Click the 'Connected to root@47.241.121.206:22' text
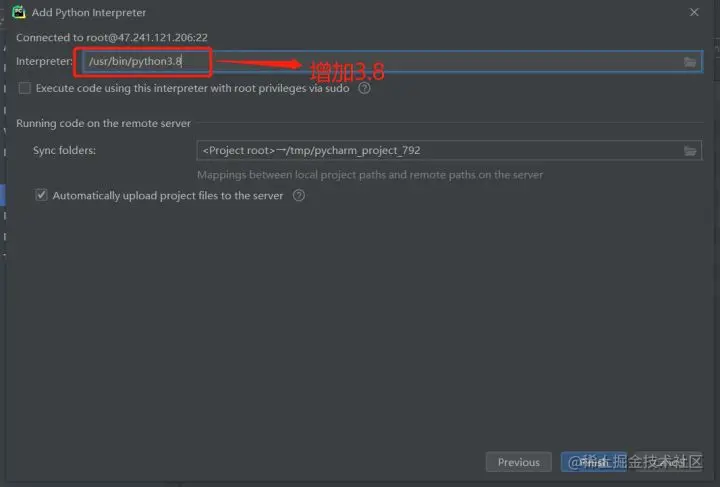Viewport: 720px width, 487px height. coord(112,38)
